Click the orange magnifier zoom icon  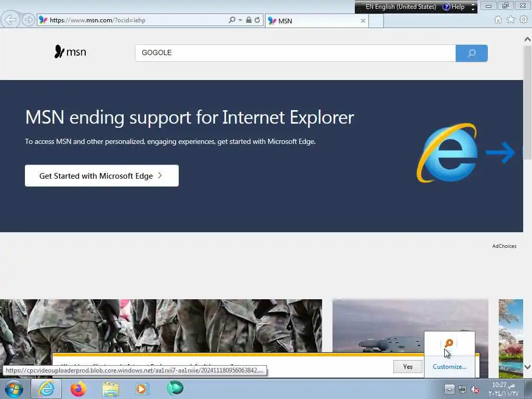(449, 343)
